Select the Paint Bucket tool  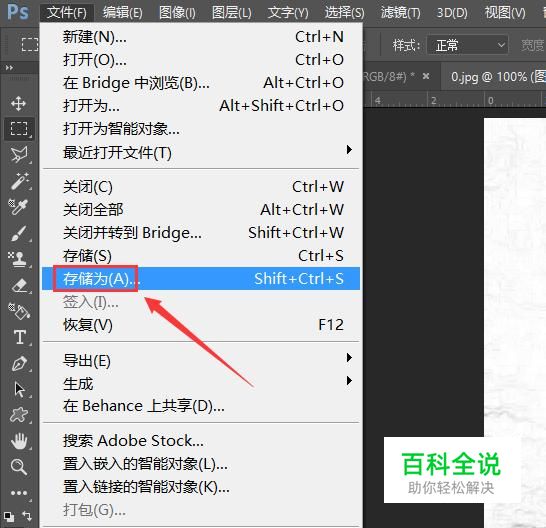[19, 311]
